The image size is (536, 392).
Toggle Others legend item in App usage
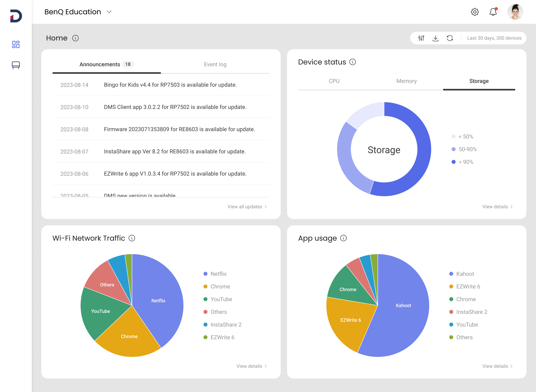pyautogui.click(x=461, y=337)
